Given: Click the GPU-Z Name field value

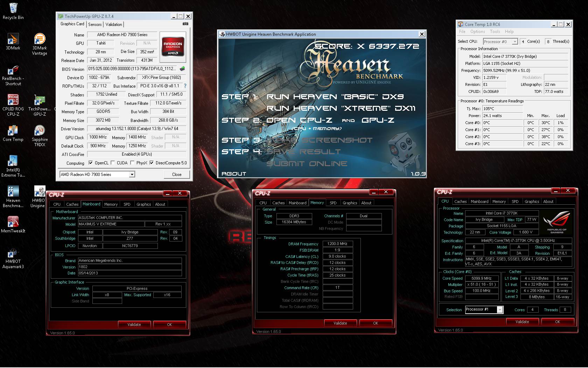Looking at the screenshot, I should pos(122,35).
